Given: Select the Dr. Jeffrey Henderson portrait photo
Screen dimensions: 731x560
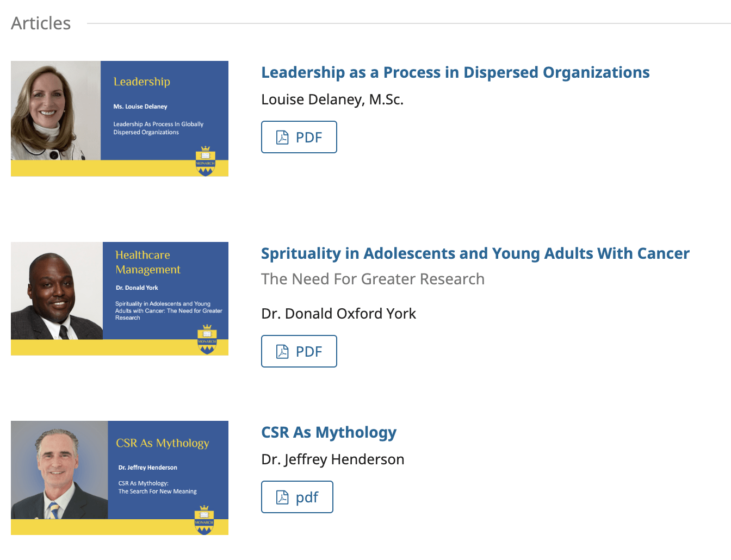Looking at the screenshot, I should pyautogui.click(x=59, y=470).
